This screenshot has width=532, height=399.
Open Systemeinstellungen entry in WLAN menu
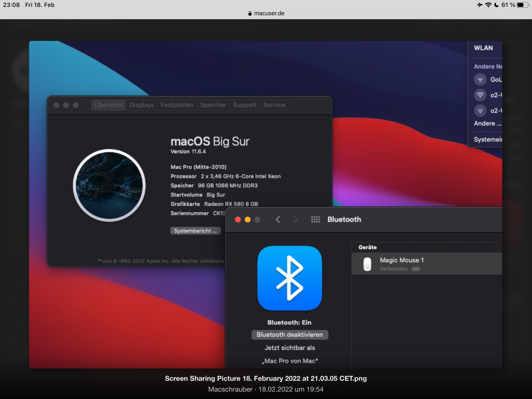488,139
